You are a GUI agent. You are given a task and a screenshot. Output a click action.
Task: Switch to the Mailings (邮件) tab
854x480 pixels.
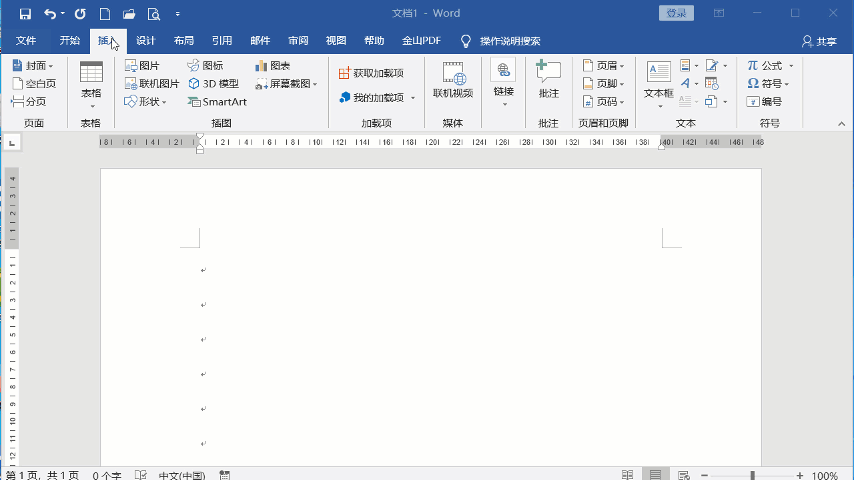(260, 41)
